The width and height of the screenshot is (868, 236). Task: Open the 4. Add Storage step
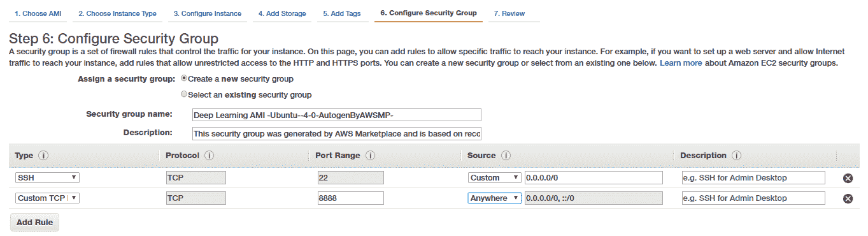(x=282, y=13)
